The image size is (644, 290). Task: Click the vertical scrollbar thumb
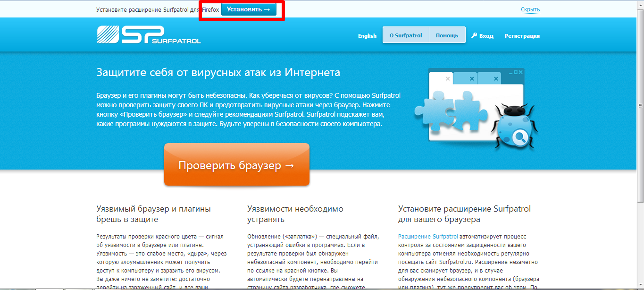(x=640, y=106)
